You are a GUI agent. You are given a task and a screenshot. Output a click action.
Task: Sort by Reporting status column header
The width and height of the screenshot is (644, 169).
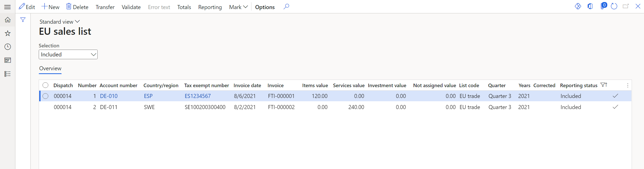point(579,85)
